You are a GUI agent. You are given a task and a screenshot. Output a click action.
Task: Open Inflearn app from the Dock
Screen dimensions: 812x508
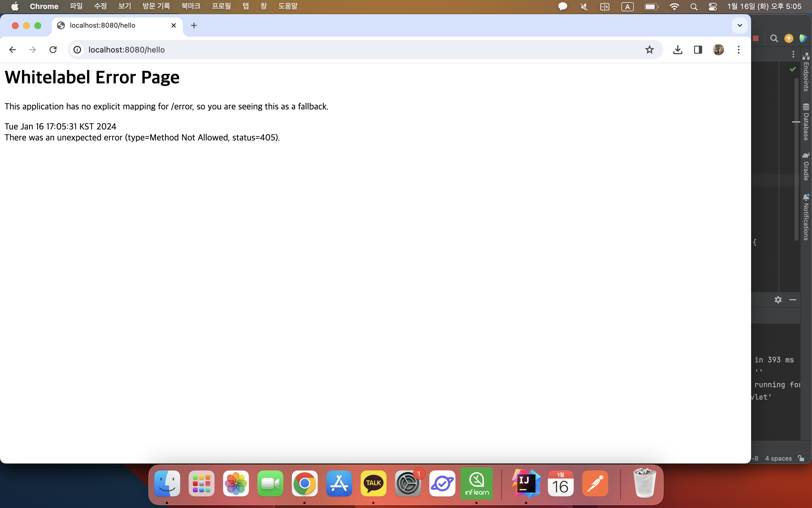point(476,483)
